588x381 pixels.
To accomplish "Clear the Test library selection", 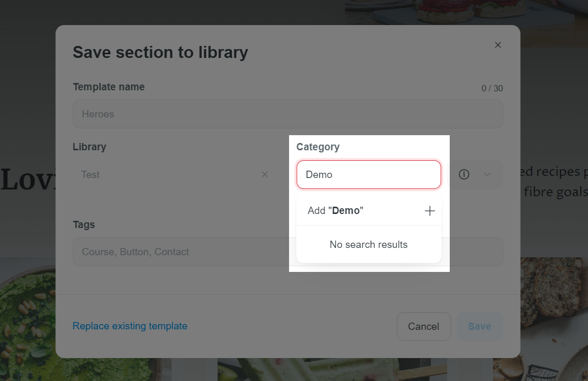I will 265,174.
